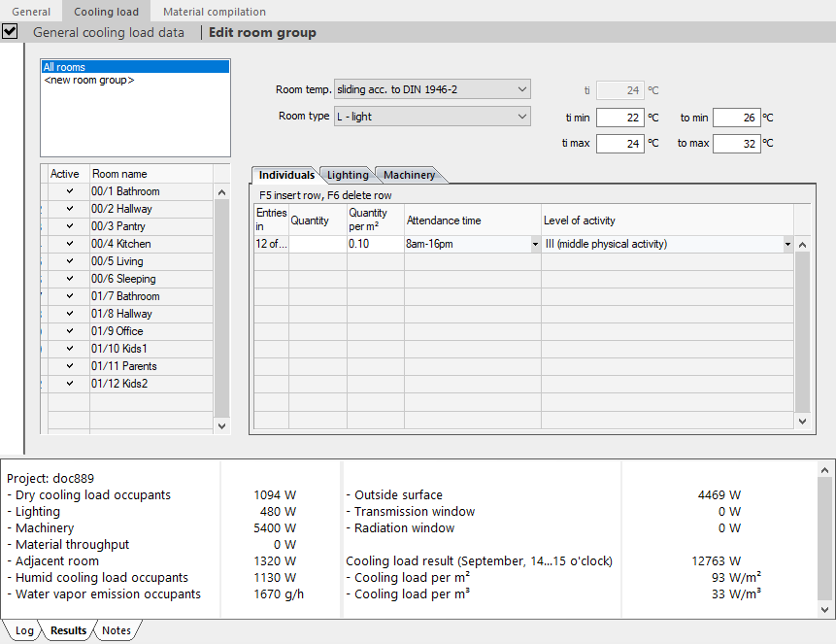The image size is (836, 644).
Task: Switch to the Material compilation tab
Action: coord(215,12)
